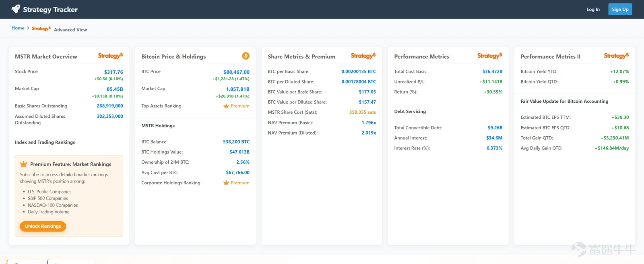Click crown icon beside Corporate Holdings Ranking Premium

pyautogui.click(x=226, y=183)
